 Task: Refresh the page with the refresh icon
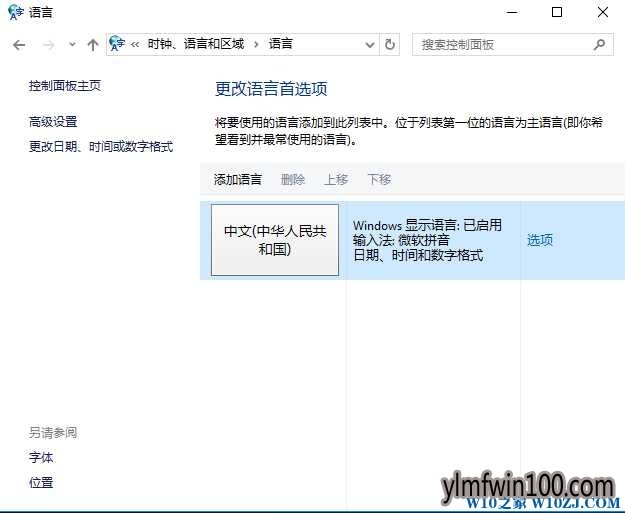(x=390, y=44)
